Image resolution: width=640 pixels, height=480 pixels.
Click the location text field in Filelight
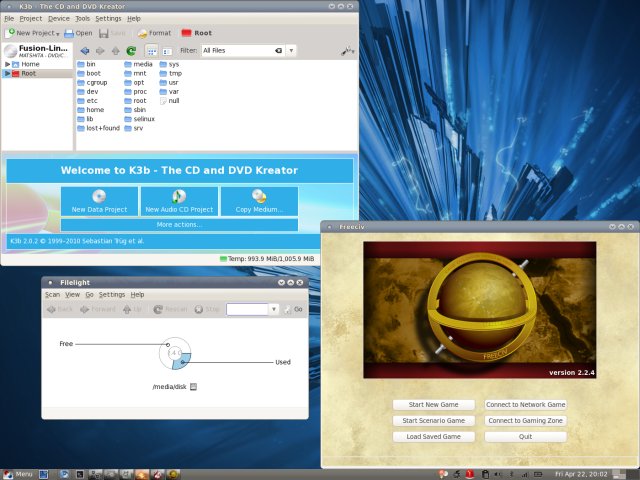[x=247, y=309]
